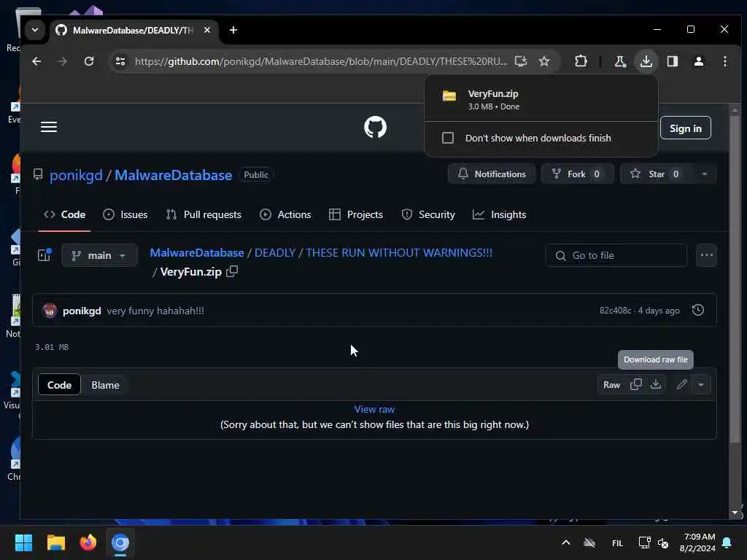Reload the current page
The width and height of the screenshot is (747, 560).
(x=89, y=61)
